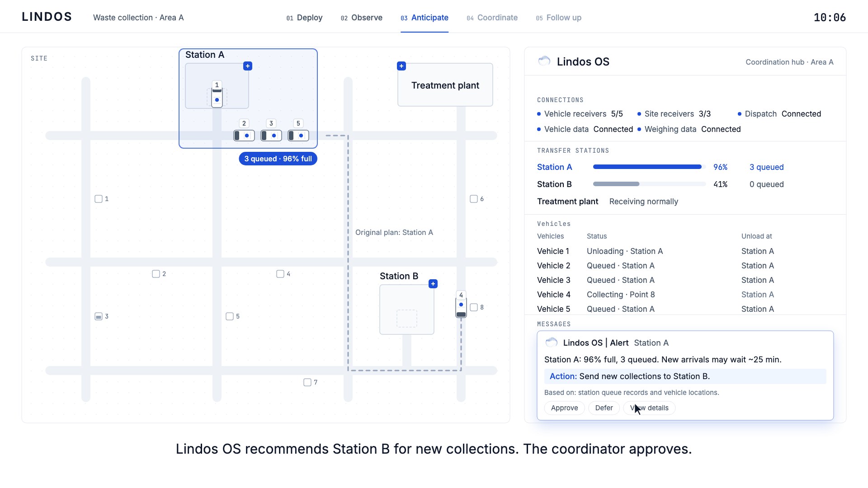Select the Station A transfer station link

point(554,167)
